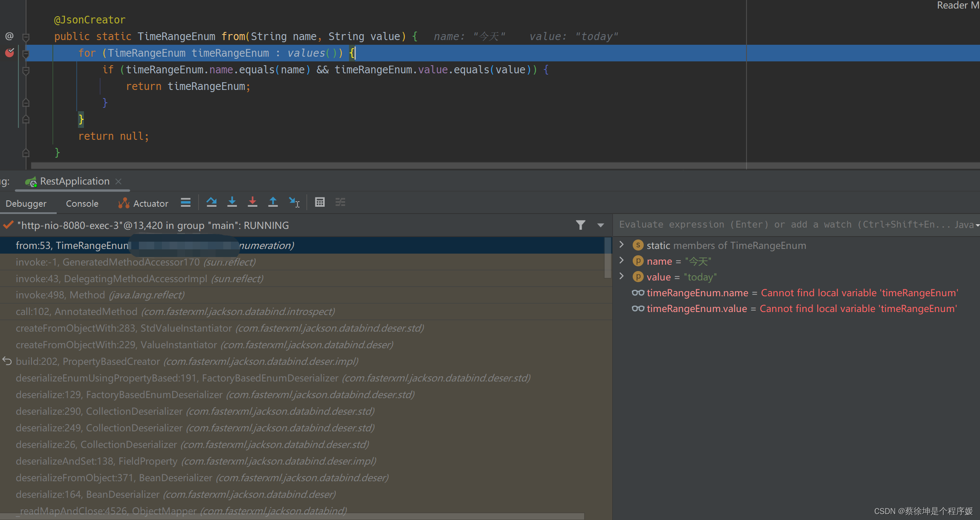The width and height of the screenshot is (980, 520).
Task: Switch to the Actuator tab
Action: (x=144, y=204)
